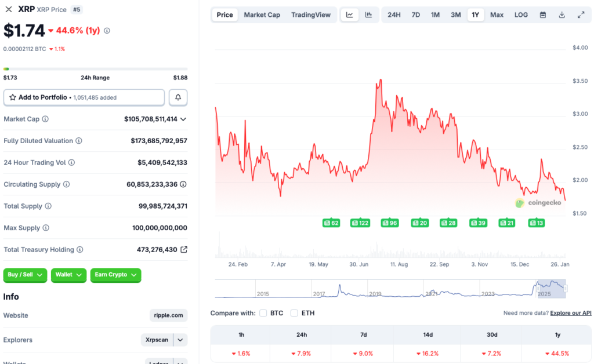Select the Market Cap tab

tap(262, 14)
